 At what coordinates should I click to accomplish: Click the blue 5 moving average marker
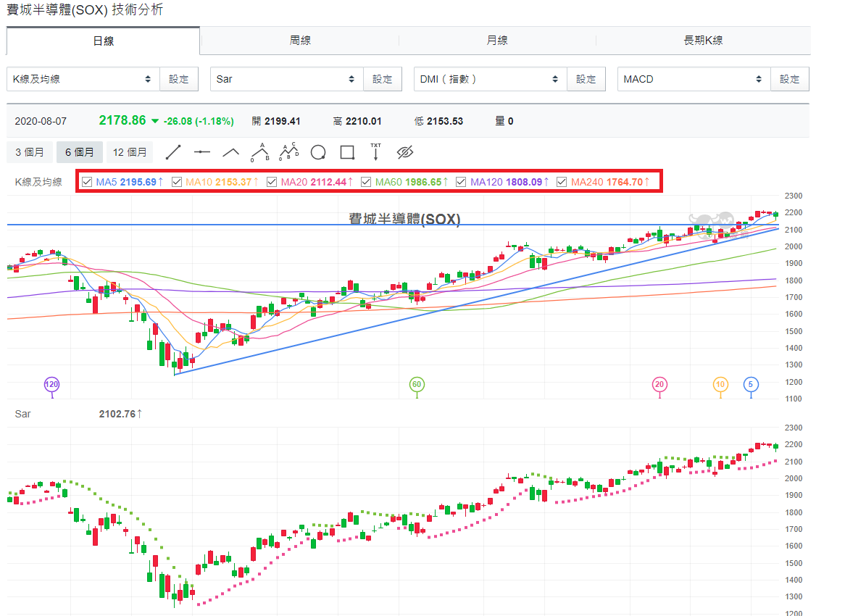pyautogui.click(x=751, y=384)
